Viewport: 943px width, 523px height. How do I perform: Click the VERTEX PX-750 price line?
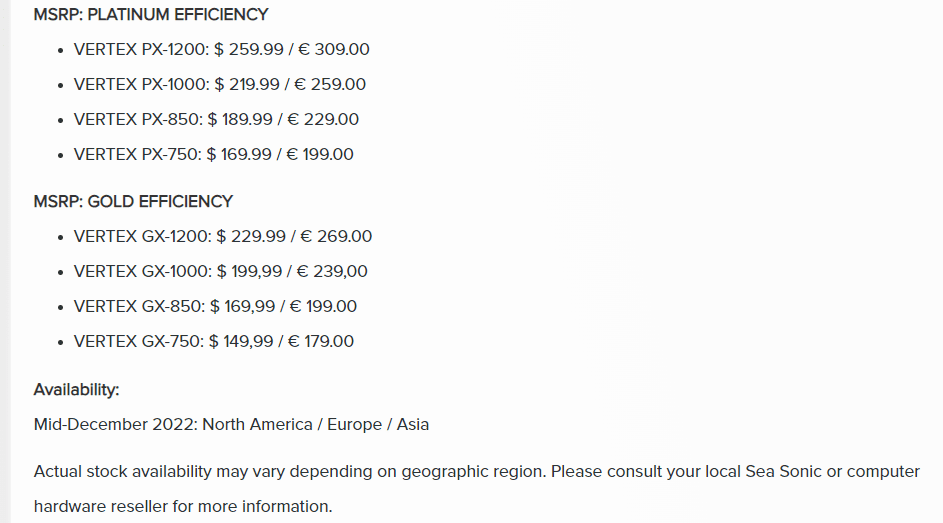(213, 154)
